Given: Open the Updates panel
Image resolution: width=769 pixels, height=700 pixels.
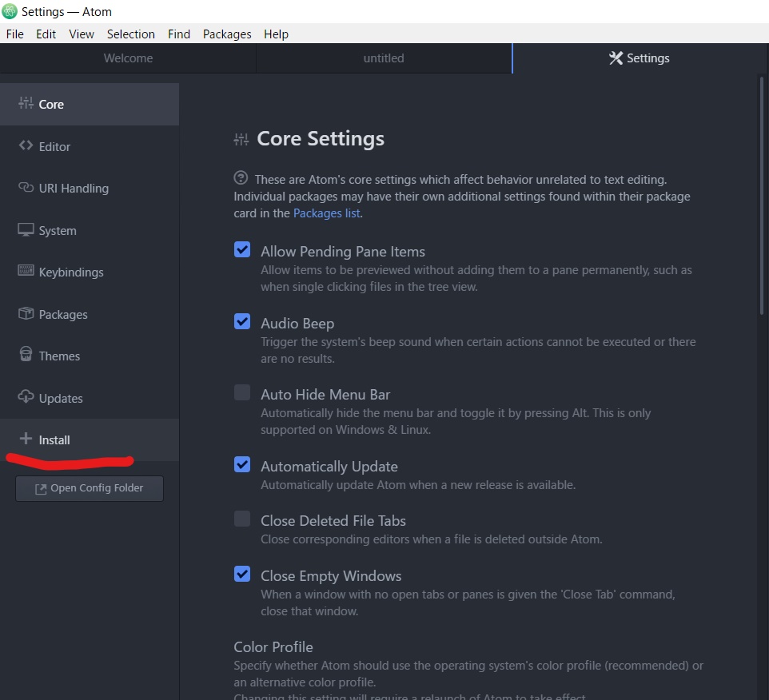Looking at the screenshot, I should click(90, 398).
